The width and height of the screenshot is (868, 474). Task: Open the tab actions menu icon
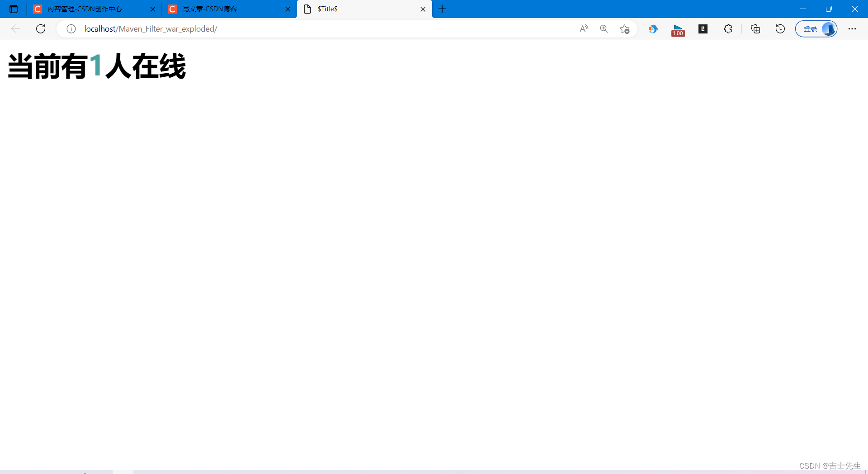(14, 9)
